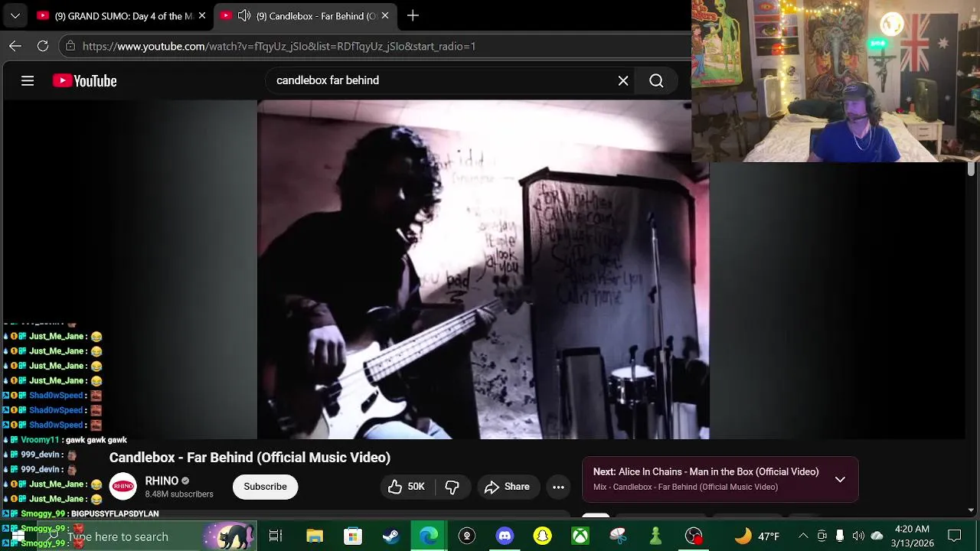Open the chess pawn app in taskbar
This screenshot has width=980, height=551.
(x=655, y=536)
